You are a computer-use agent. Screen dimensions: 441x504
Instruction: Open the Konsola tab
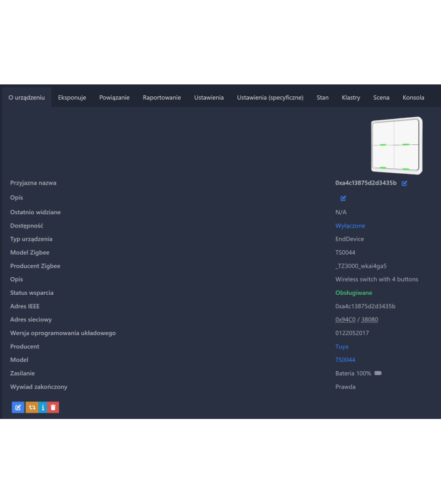413,98
